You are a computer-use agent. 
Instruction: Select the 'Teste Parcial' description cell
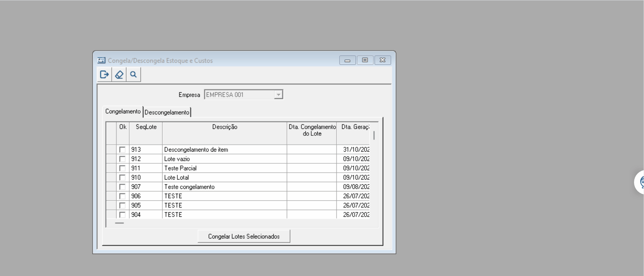[225, 168]
